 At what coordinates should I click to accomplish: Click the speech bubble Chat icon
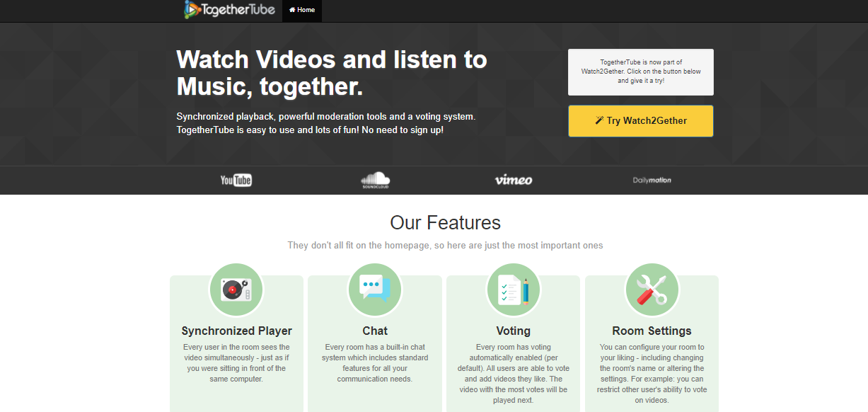click(x=375, y=290)
